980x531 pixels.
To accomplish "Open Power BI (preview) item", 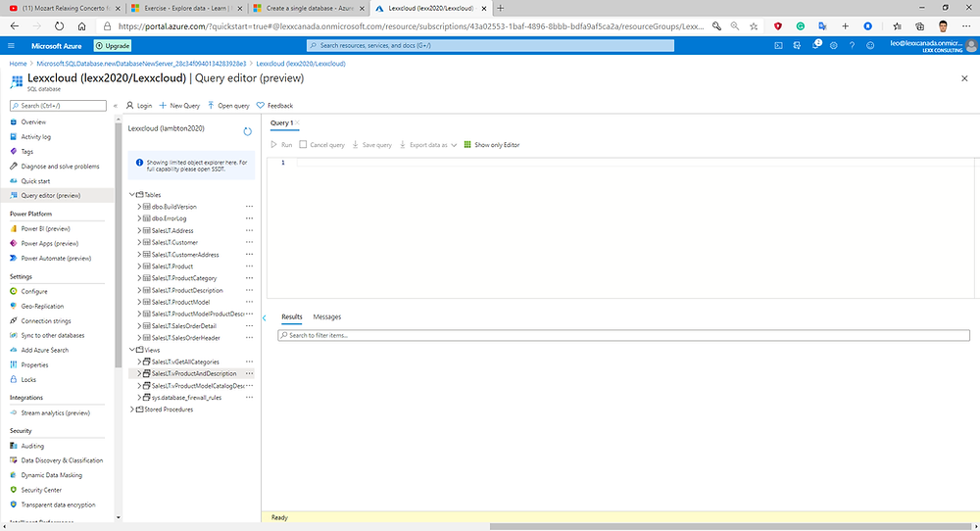I will [46, 228].
